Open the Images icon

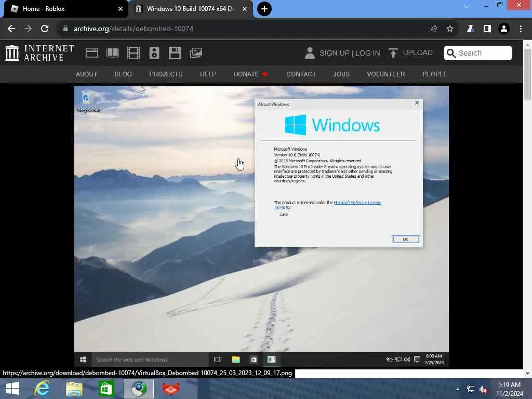coord(196,53)
